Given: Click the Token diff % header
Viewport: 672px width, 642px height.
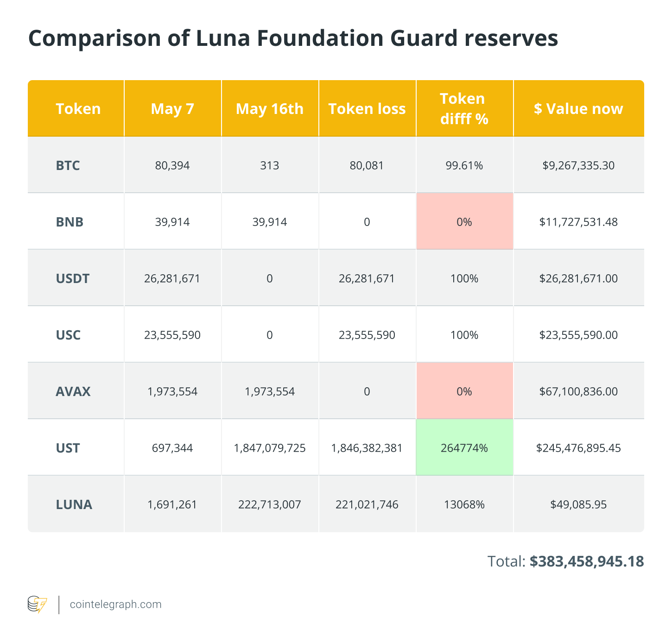Looking at the screenshot, I should pyautogui.click(x=464, y=109).
